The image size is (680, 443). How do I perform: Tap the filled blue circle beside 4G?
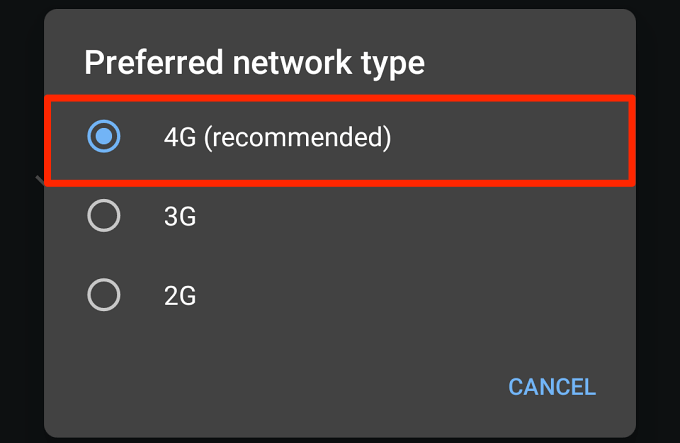click(104, 137)
